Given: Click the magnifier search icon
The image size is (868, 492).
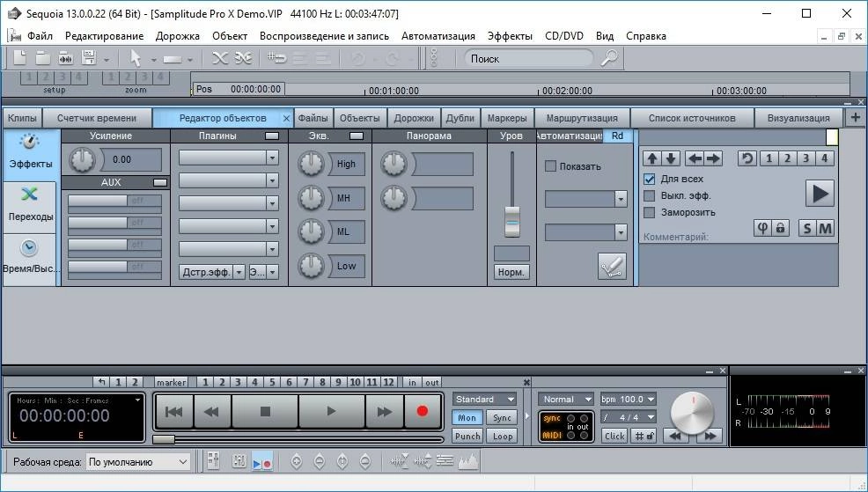Looking at the screenshot, I should [x=609, y=57].
